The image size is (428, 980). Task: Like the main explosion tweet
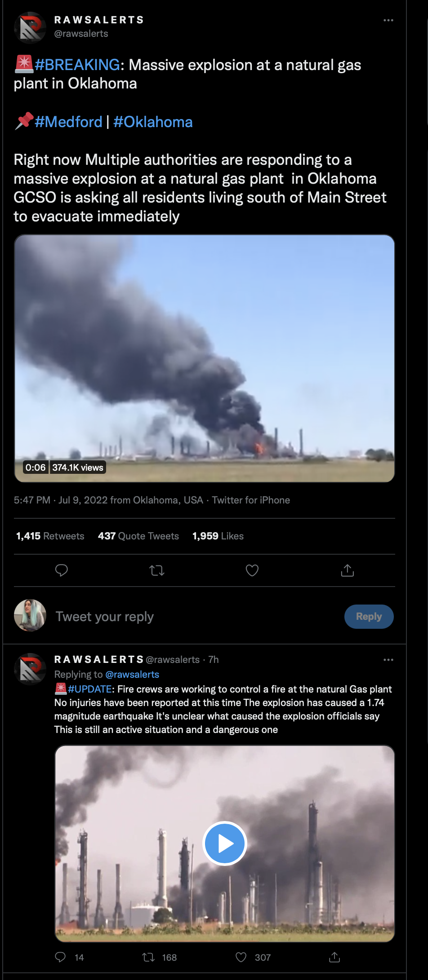point(252,570)
